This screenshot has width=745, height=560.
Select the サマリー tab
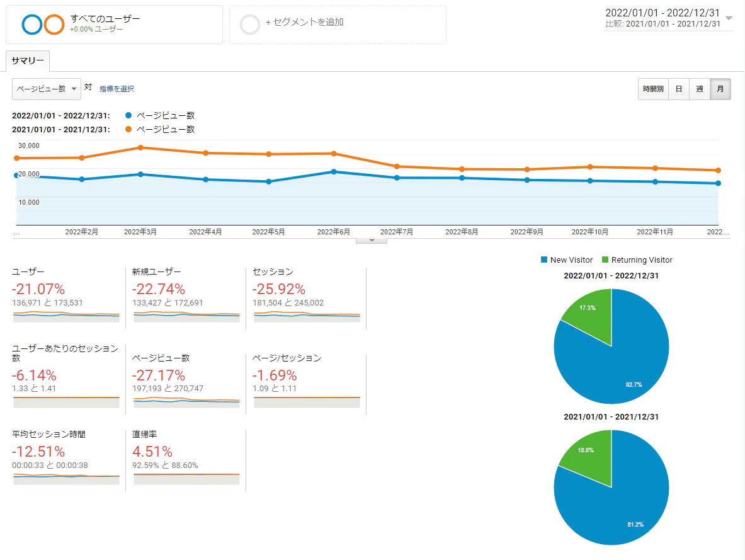tap(28, 61)
